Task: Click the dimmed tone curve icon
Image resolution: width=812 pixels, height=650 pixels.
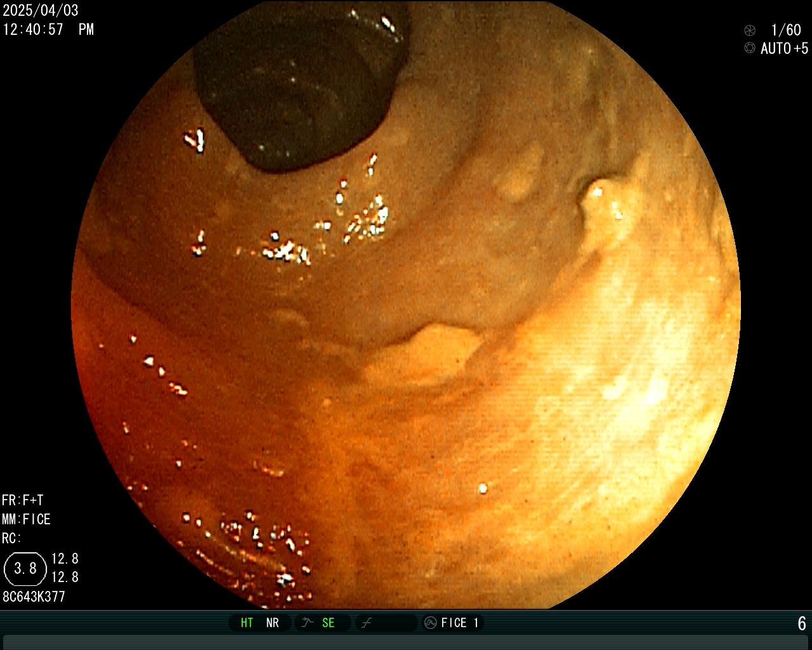Action: (366, 623)
